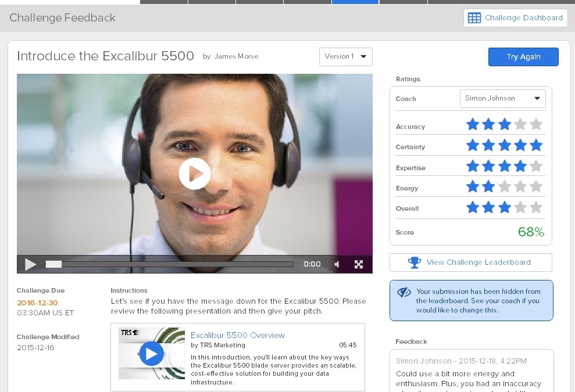
Task: Open the Simon Johnson coach dropdown
Action: click(502, 99)
